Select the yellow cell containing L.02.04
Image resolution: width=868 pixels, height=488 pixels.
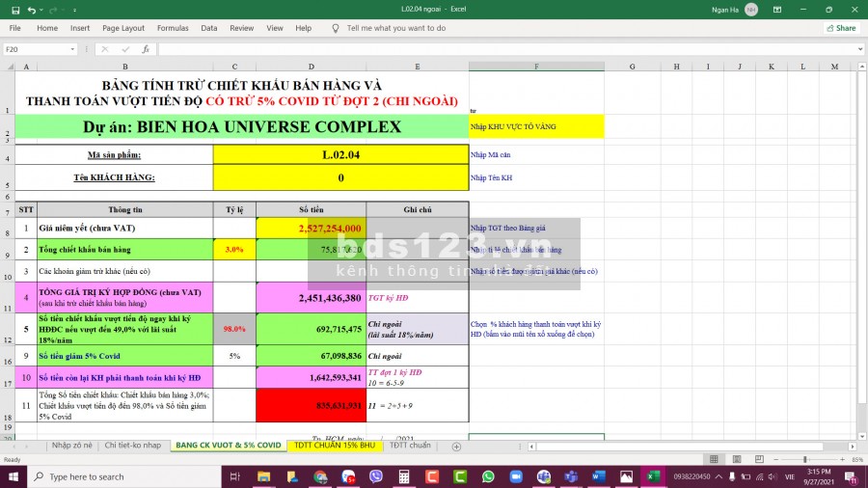[340, 155]
